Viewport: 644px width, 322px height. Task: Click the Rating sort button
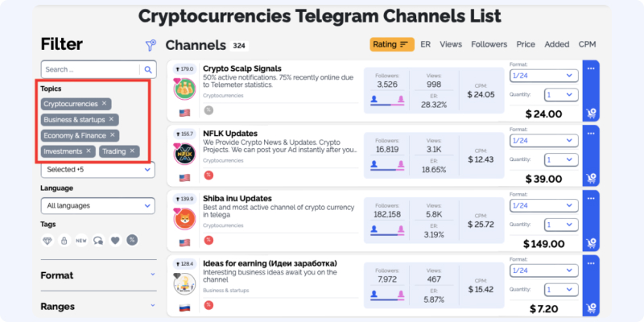pyautogui.click(x=392, y=44)
